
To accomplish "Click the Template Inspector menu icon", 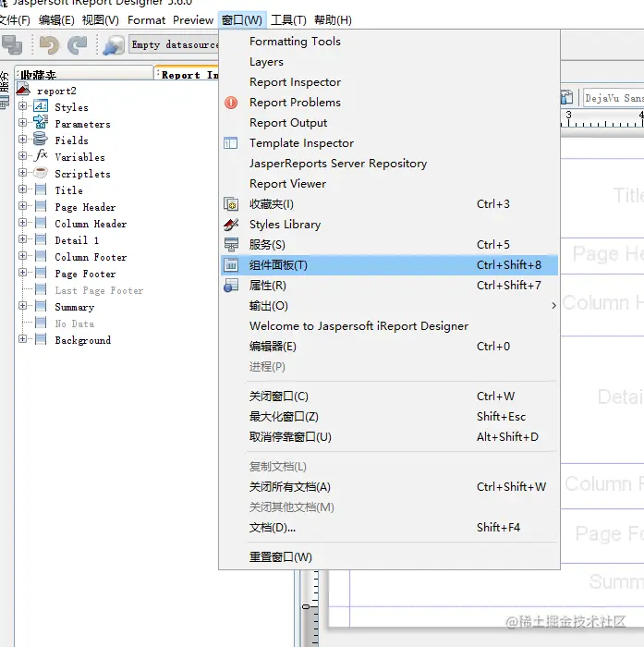I will click(x=231, y=143).
